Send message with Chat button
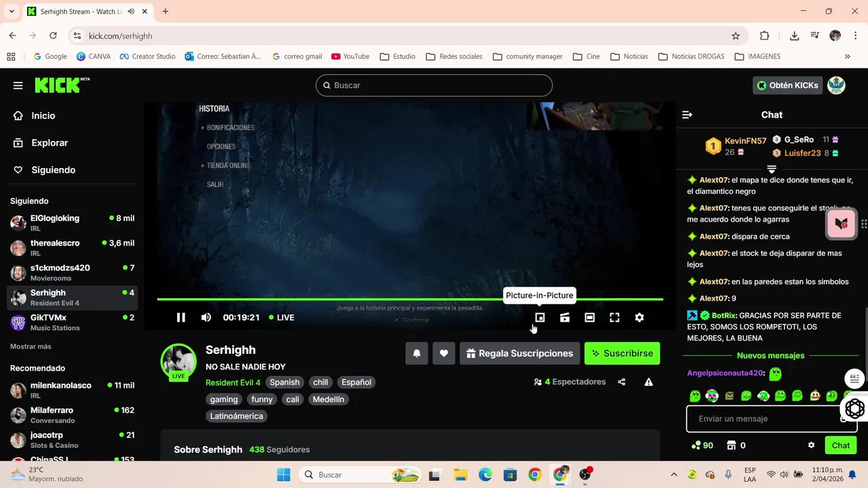 [x=841, y=445]
